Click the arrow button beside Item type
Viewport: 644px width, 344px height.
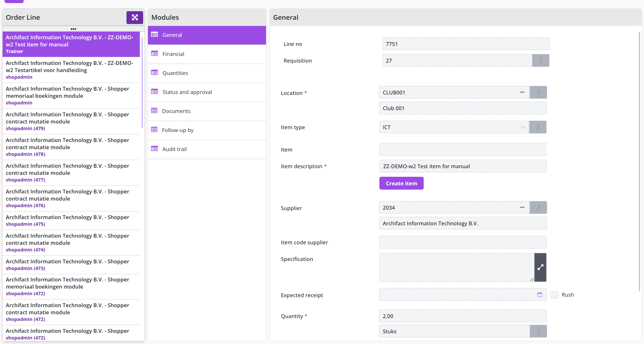[x=538, y=127]
